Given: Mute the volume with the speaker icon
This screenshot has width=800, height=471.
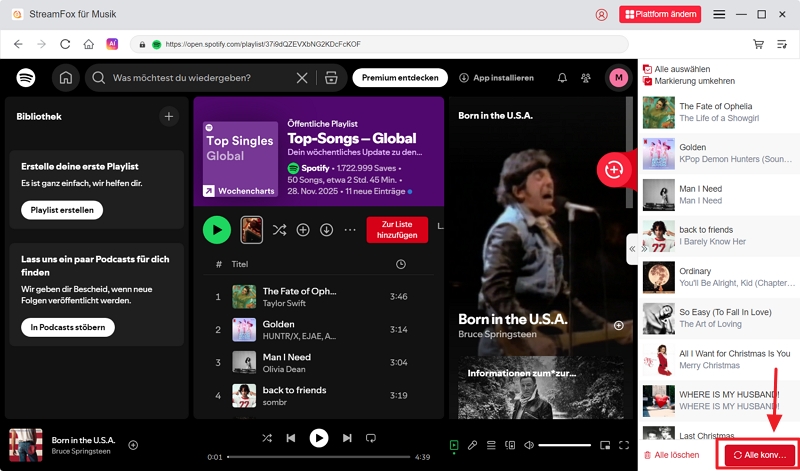Looking at the screenshot, I should (x=529, y=445).
